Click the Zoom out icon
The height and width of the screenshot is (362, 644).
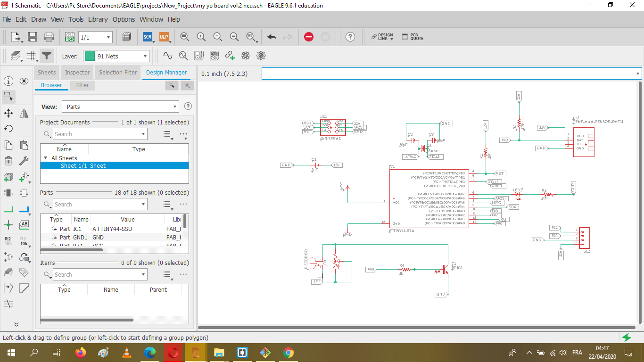point(218,37)
